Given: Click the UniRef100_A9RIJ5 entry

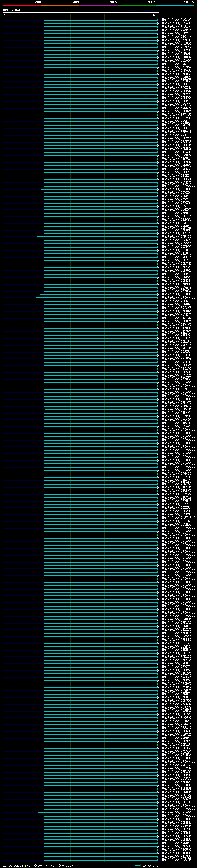Looking at the screenshot, I should pyautogui.click(x=177, y=64).
